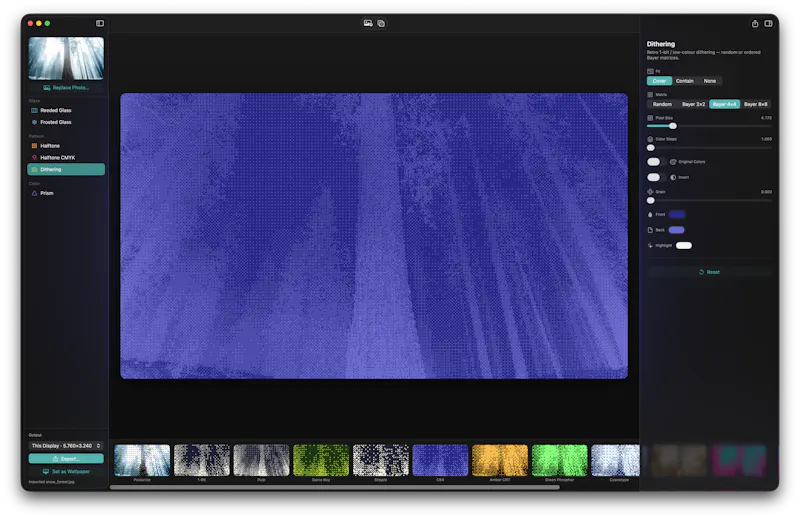Click the Highlight sparkle icon

(x=650, y=245)
